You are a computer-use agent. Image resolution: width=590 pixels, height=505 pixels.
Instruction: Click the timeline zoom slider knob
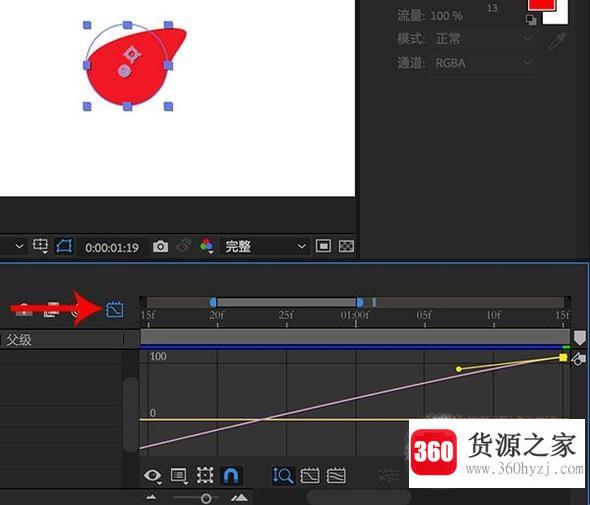point(206,499)
